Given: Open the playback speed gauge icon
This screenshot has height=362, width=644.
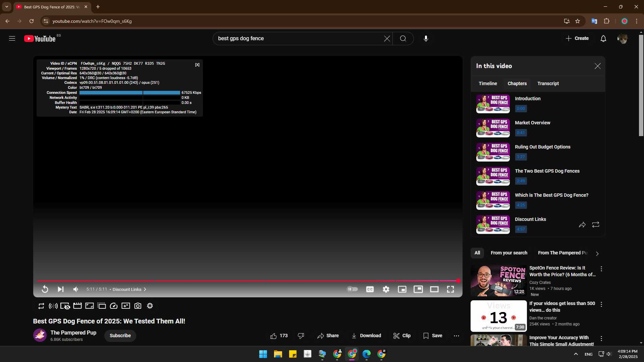Looking at the screenshot, I should point(114,306).
